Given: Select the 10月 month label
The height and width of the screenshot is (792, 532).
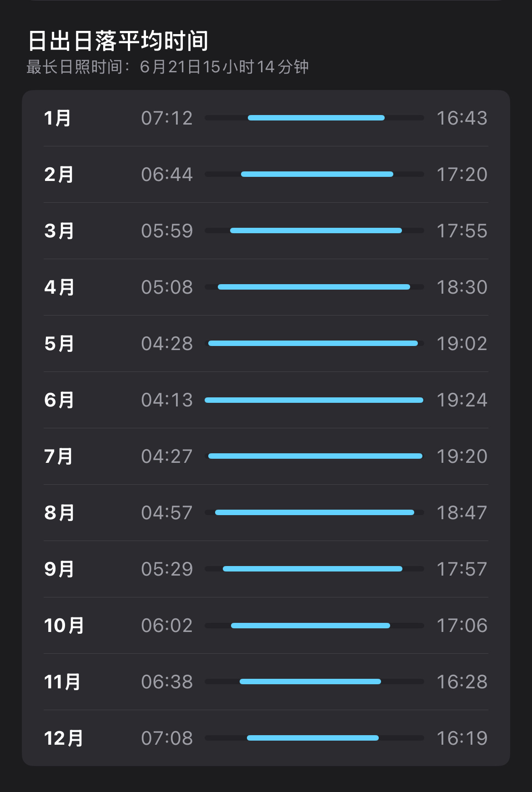Looking at the screenshot, I should (64, 626).
